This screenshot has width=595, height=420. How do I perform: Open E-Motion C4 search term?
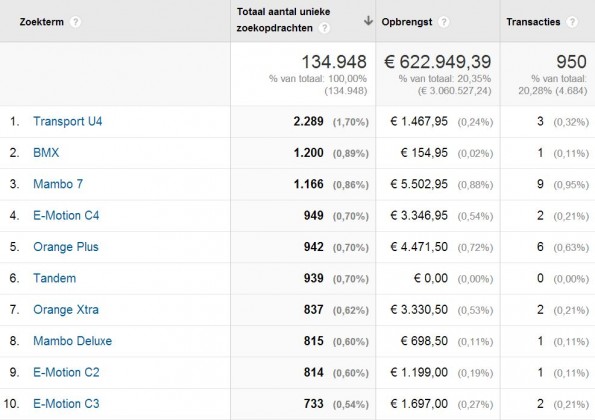click(66, 216)
